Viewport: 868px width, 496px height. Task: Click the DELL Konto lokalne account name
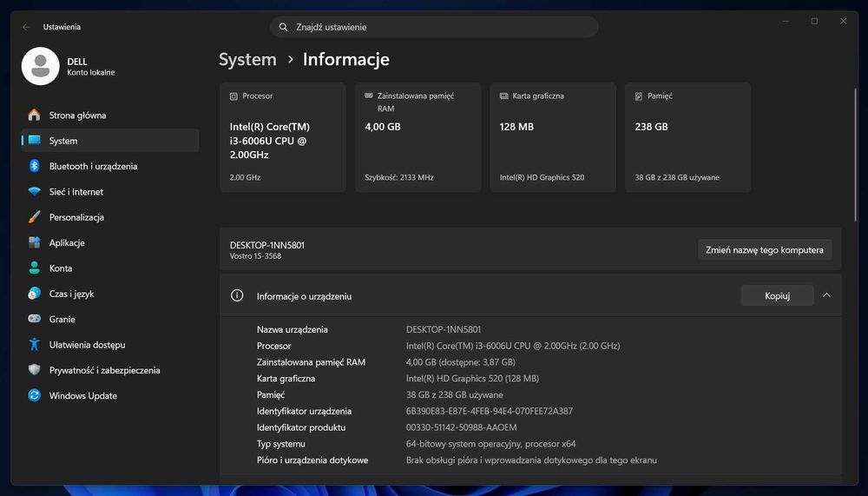(91, 67)
